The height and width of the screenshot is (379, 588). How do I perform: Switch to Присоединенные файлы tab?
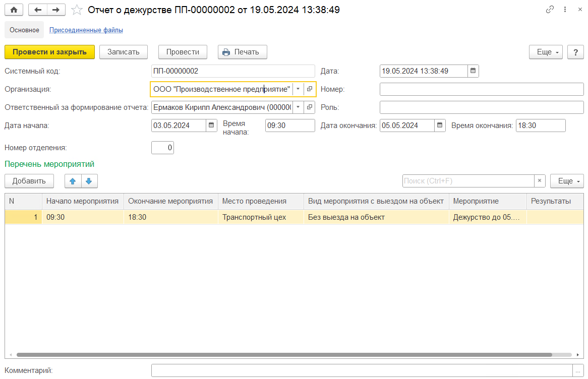pos(86,30)
